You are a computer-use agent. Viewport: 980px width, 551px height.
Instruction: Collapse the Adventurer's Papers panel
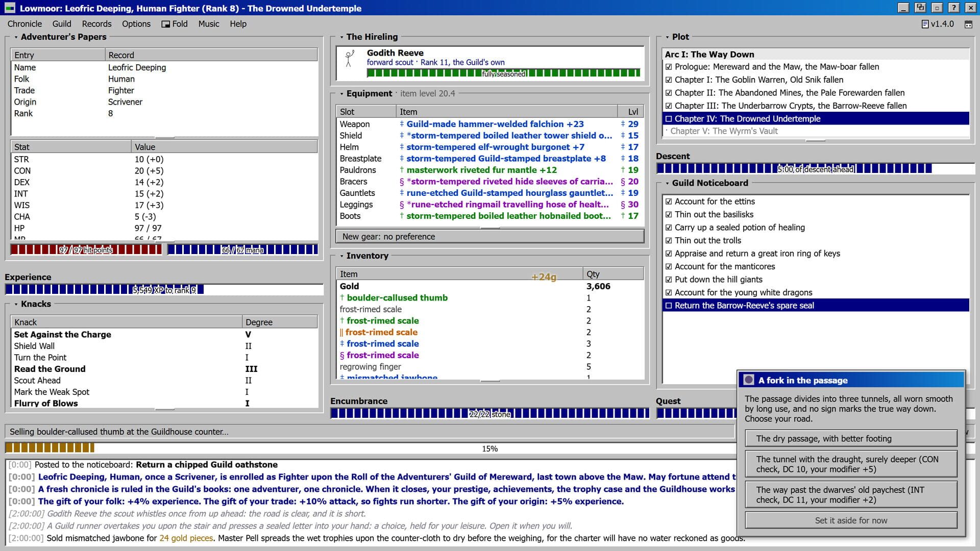[16, 37]
